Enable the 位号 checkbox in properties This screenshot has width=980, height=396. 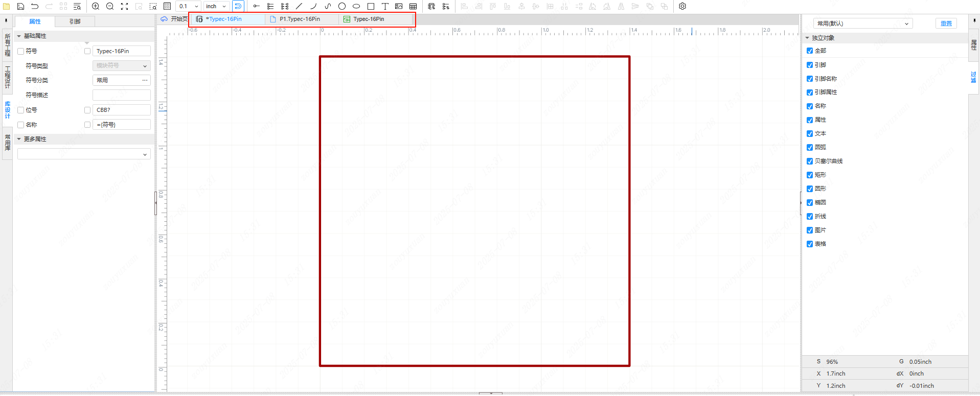coord(21,110)
